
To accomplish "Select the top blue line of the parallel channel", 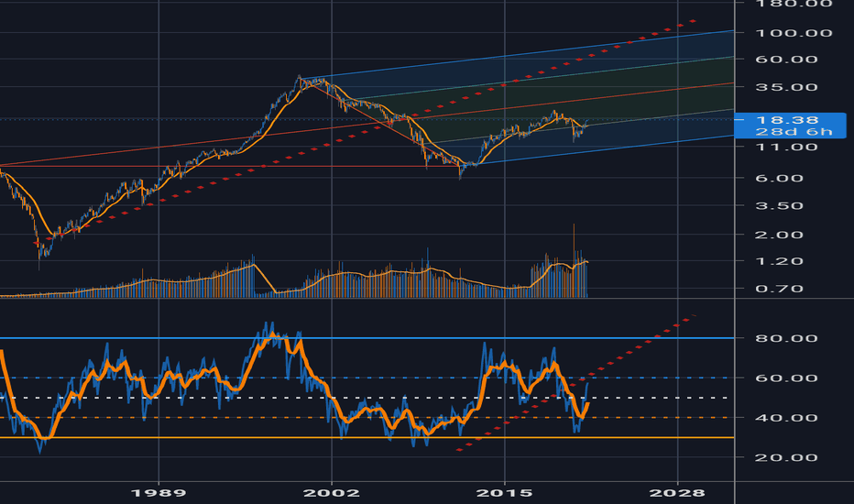I will click(518, 55).
